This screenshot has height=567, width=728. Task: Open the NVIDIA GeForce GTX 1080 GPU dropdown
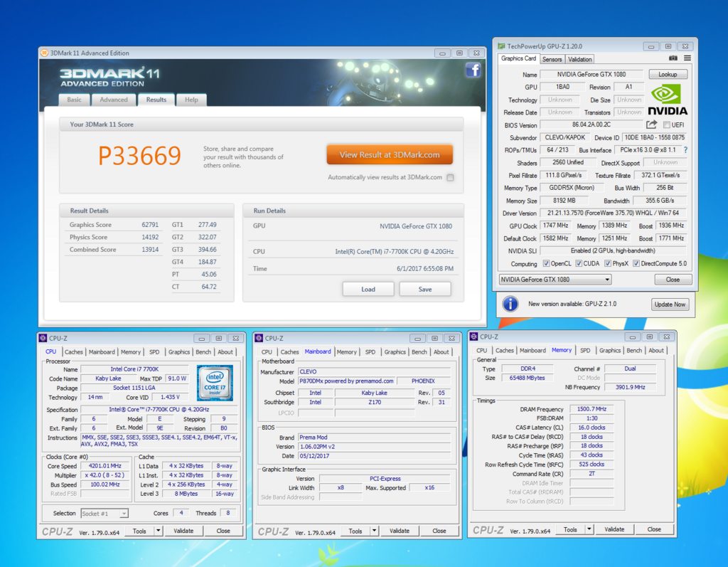(555, 280)
